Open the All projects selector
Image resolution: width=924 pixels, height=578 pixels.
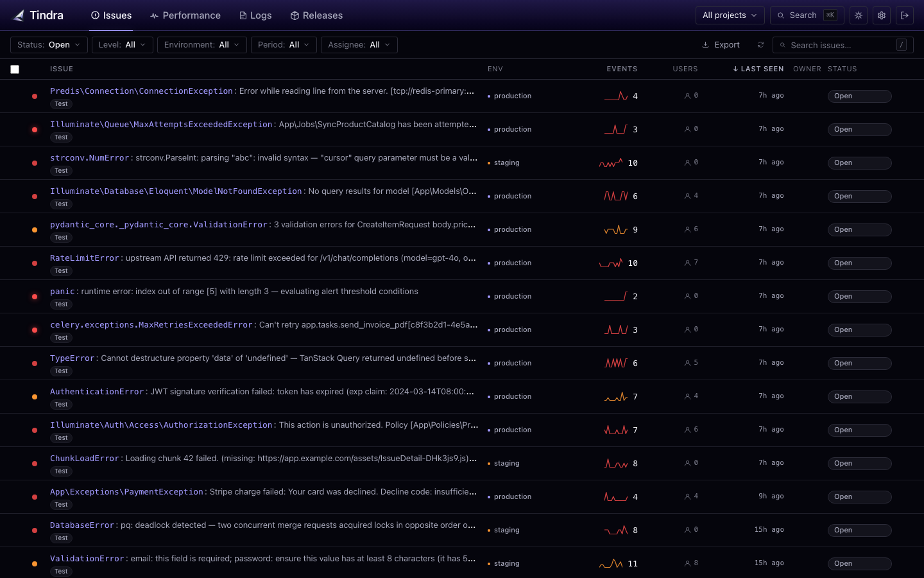point(730,15)
